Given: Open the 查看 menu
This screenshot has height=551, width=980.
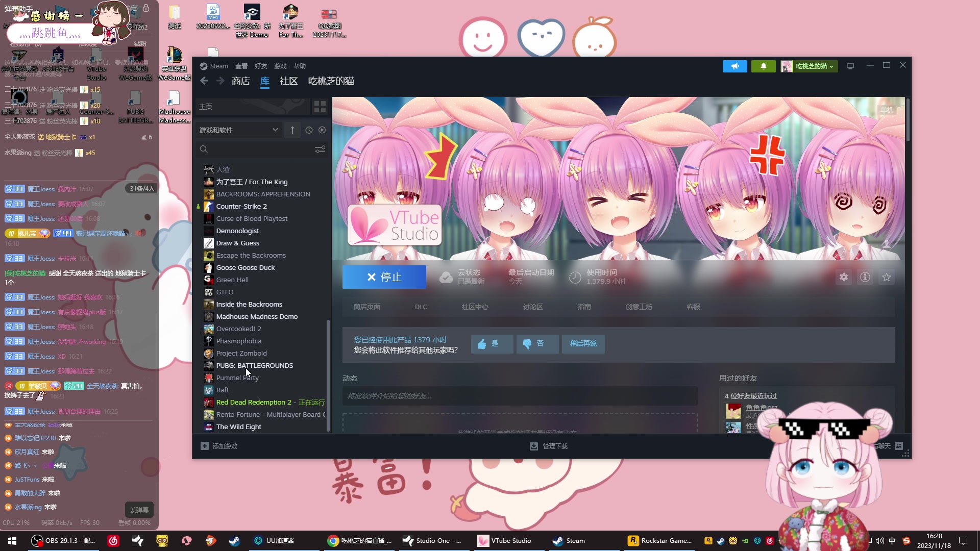Looking at the screenshot, I should coord(241,66).
